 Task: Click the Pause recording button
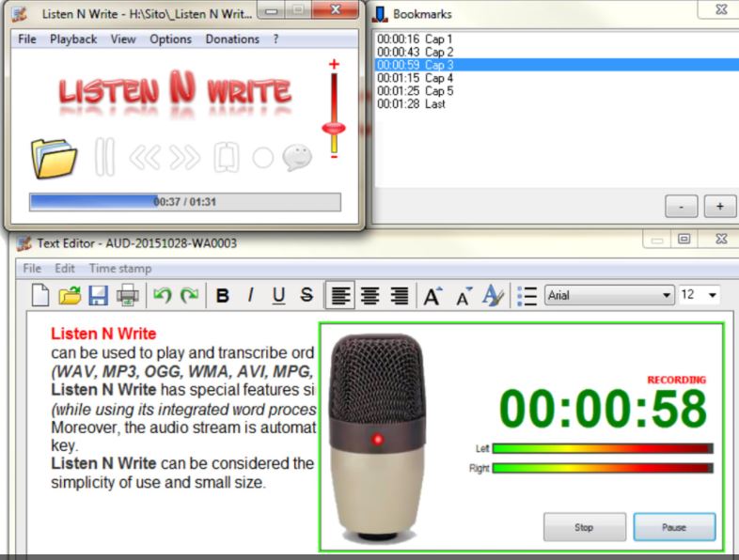(674, 527)
